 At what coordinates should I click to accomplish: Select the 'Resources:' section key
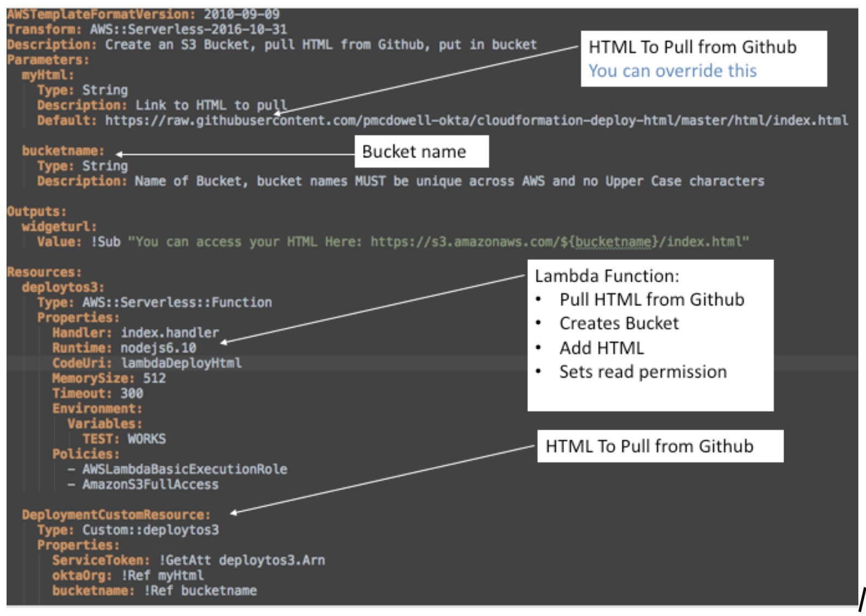(44, 272)
